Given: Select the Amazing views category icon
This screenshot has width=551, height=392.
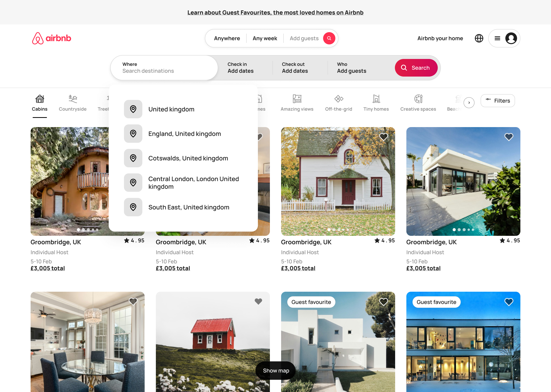Looking at the screenshot, I should (x=297, y=99).
